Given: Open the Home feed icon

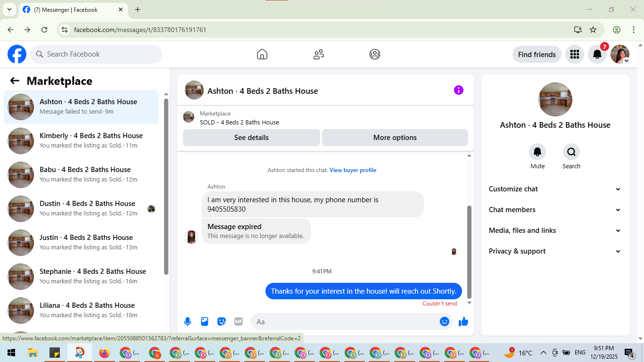Looking at the screenshot, I should [262, 54].
